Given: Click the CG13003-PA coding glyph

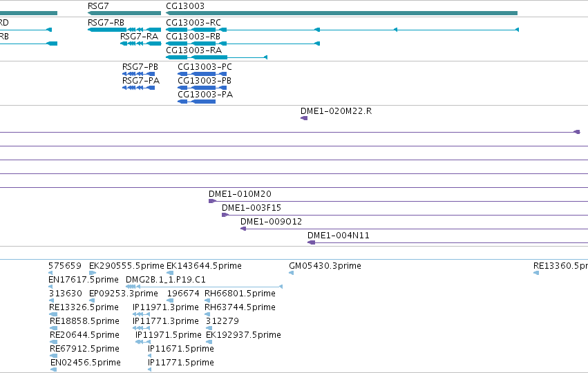Looking at the screenshot, I should [x=196, y=102].
